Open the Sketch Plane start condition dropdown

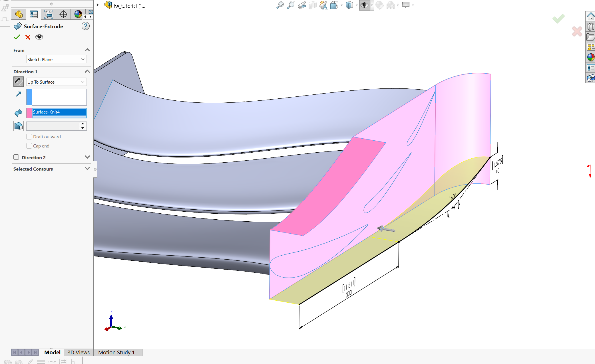click(x=56, y=59)
